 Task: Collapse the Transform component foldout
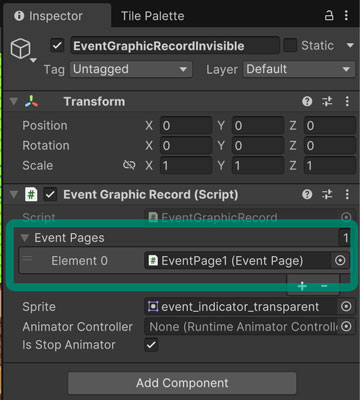pyautogui.click(x=14, y=101)
